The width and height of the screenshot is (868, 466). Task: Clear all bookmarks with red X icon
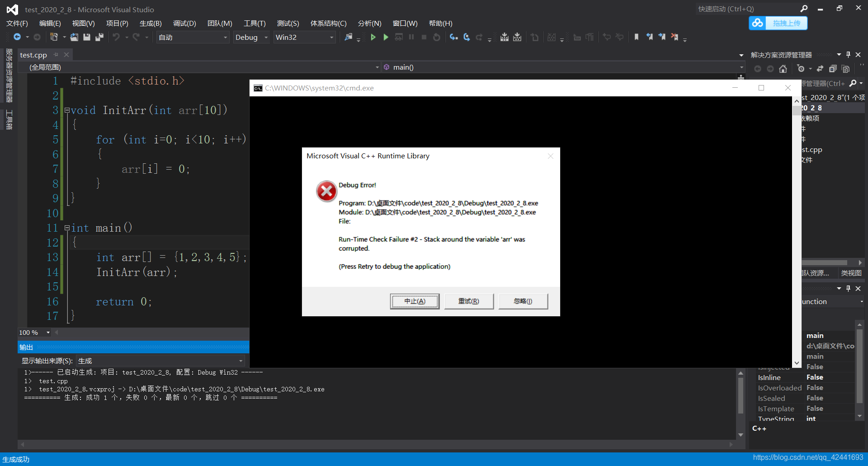[x=675, y=37]
